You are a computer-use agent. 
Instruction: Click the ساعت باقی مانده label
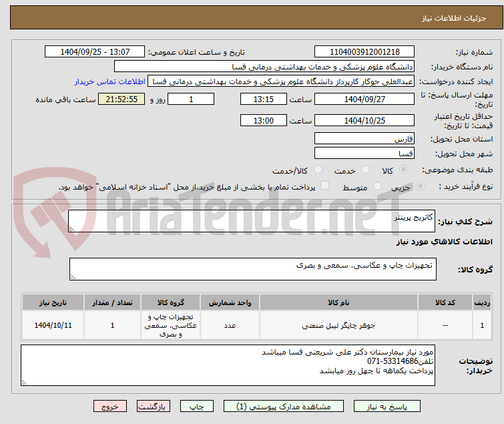click(65, 99)
